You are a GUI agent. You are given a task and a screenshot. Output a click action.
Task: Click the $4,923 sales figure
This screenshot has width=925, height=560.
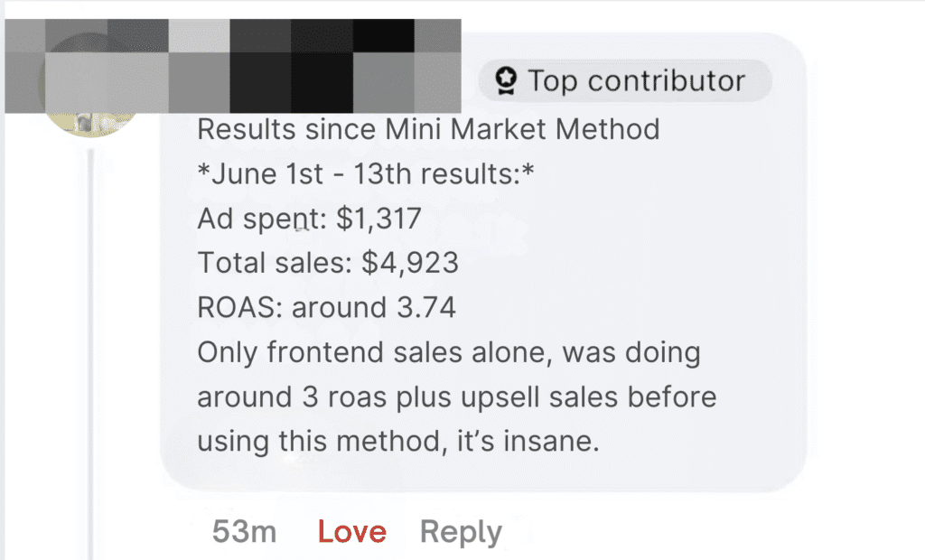click(410, 263)
